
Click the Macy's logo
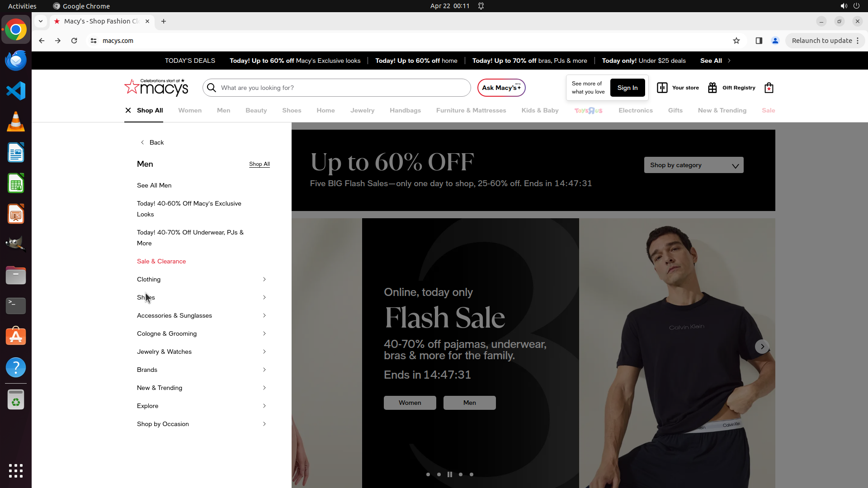pyautogui.click(x=156, y=88)
